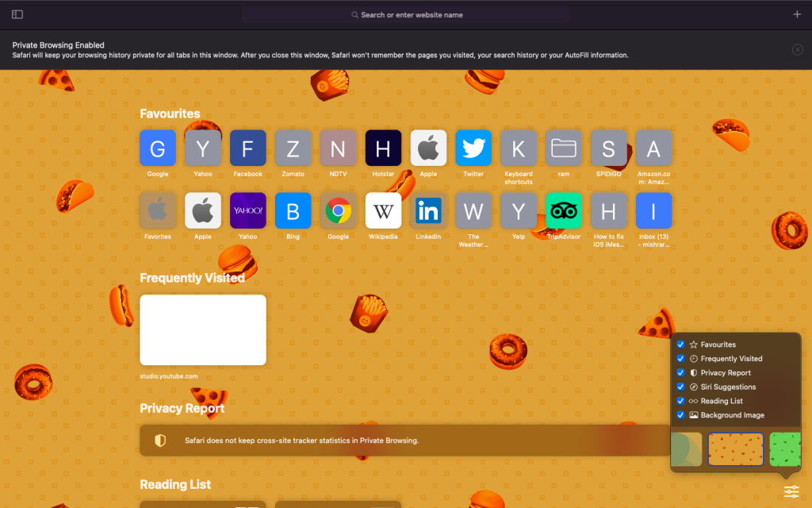Click the Private Browsing Enabled title text

click(58, 45)
